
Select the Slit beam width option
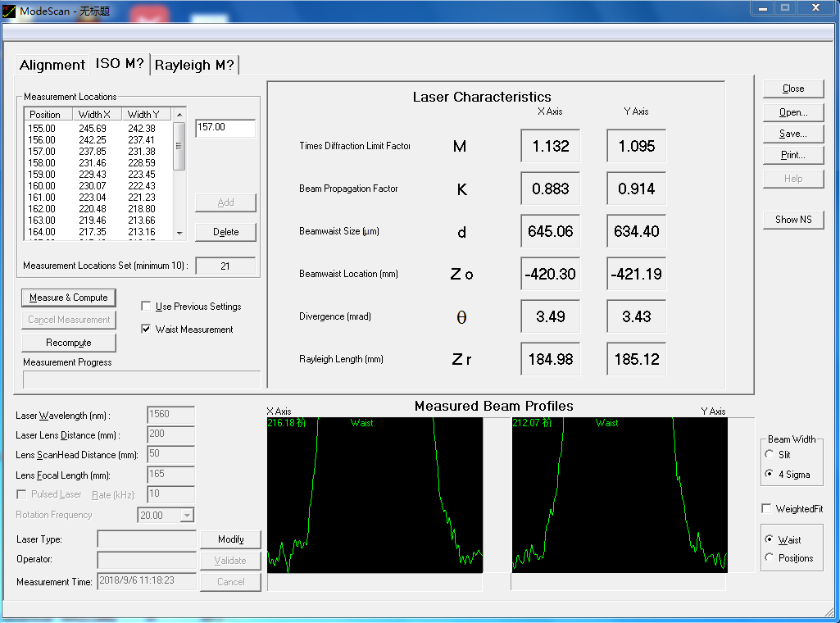tap(769, 455)
